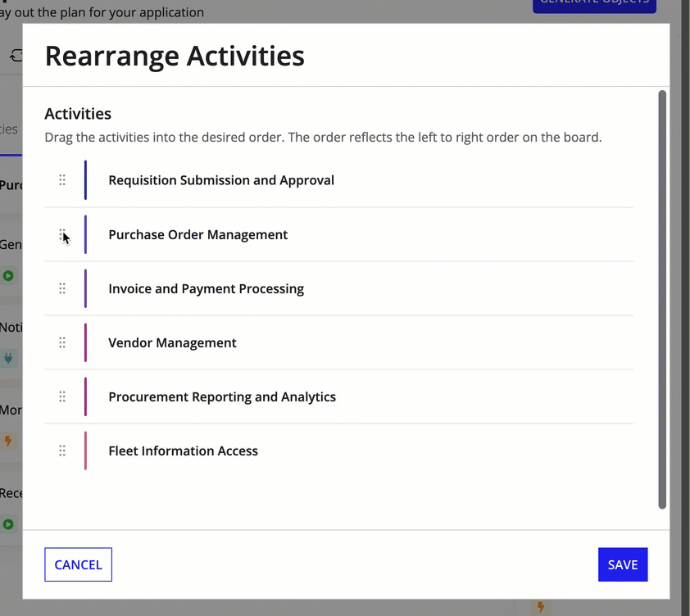Select the 'Vendor Management' activity text
The height and width of the screenshot is (616, 690).
(172, 342)
